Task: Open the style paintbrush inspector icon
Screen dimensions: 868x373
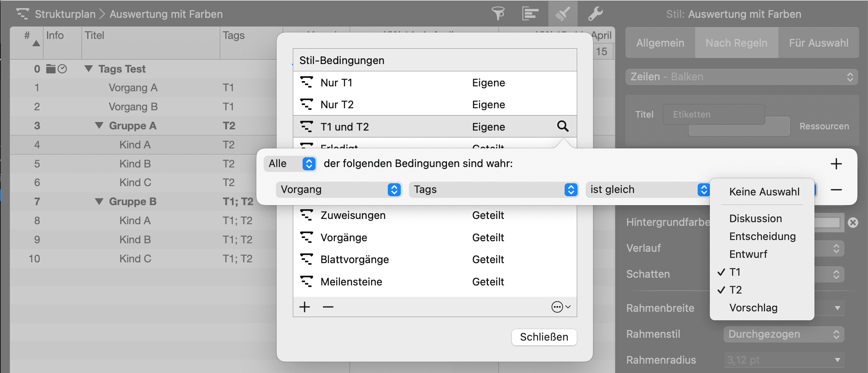Action: pyautogui.click(x=563, y=14)
